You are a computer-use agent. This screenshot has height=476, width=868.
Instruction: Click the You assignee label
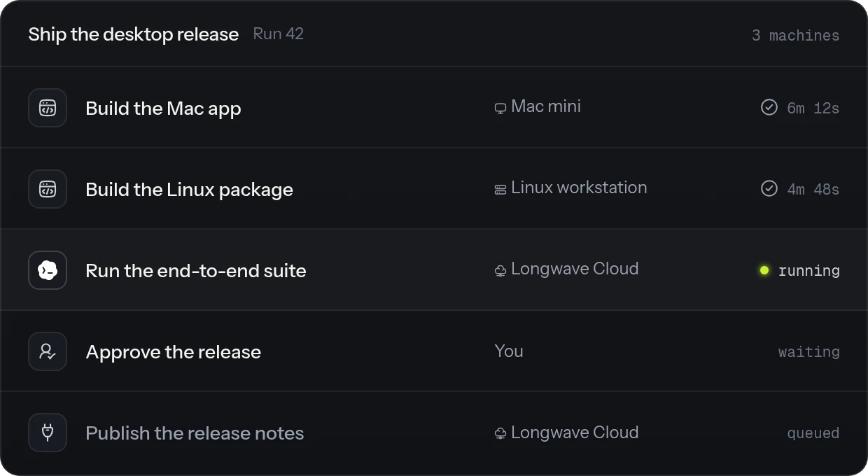(x=509, y=351)
